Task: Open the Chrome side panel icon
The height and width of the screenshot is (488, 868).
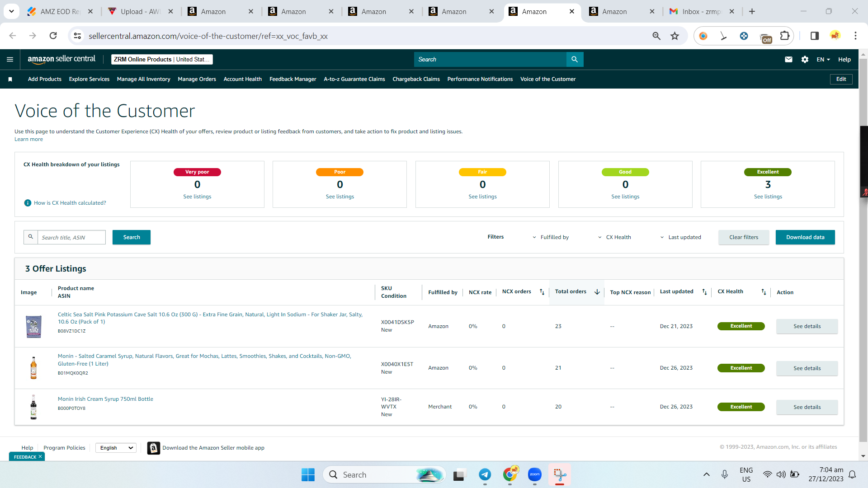Action: click(815, 36)
